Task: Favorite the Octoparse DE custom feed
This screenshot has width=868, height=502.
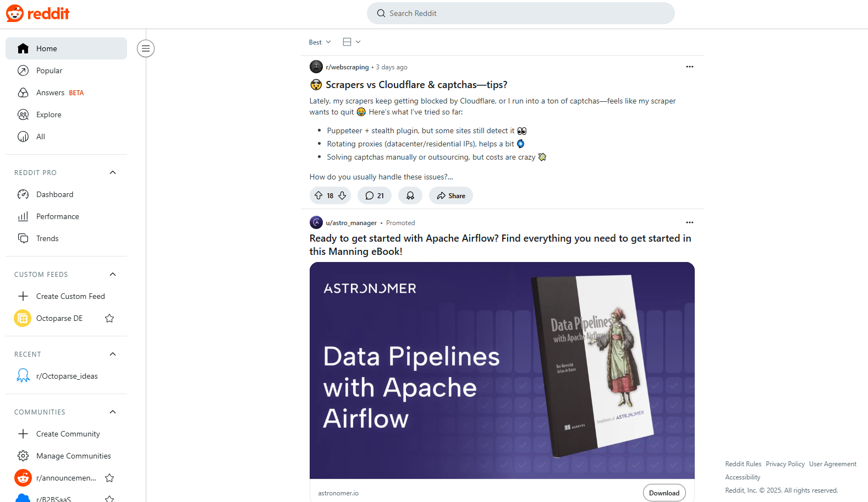Action: tap(109, 318)
